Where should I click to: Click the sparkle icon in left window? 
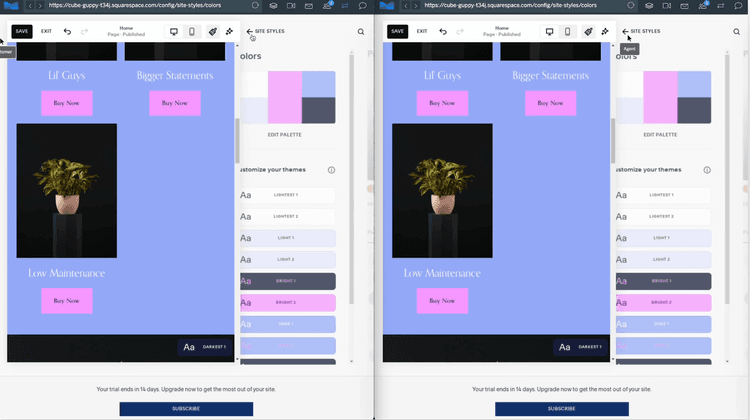coord(229,31)
